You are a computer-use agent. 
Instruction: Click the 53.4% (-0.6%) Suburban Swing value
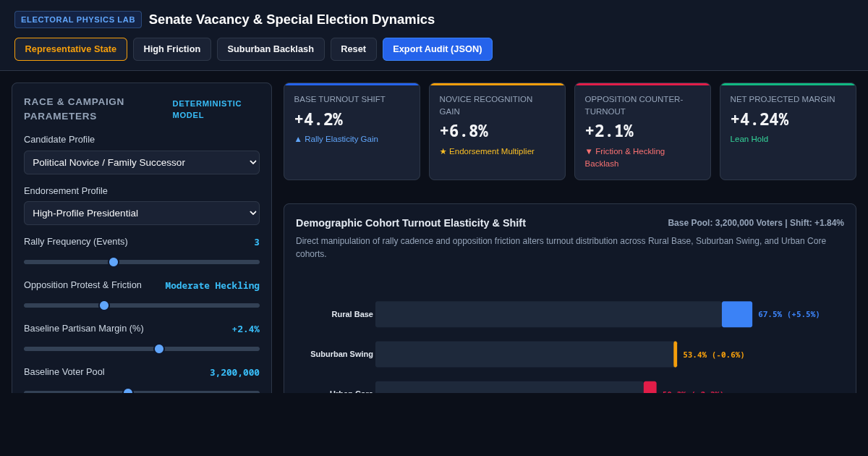[x=714, y=355]
